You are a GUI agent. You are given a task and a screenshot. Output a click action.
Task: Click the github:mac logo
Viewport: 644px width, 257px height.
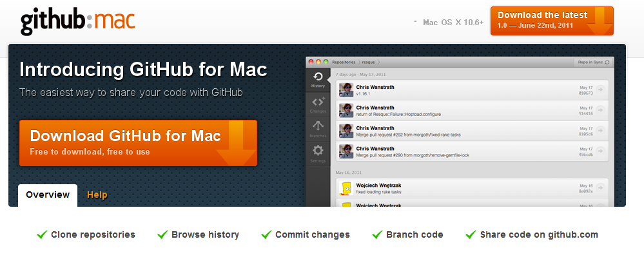[77, 22]
